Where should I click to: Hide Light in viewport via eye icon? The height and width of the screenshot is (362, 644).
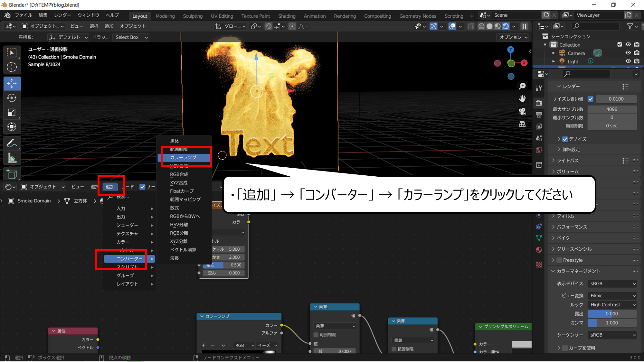628,61
